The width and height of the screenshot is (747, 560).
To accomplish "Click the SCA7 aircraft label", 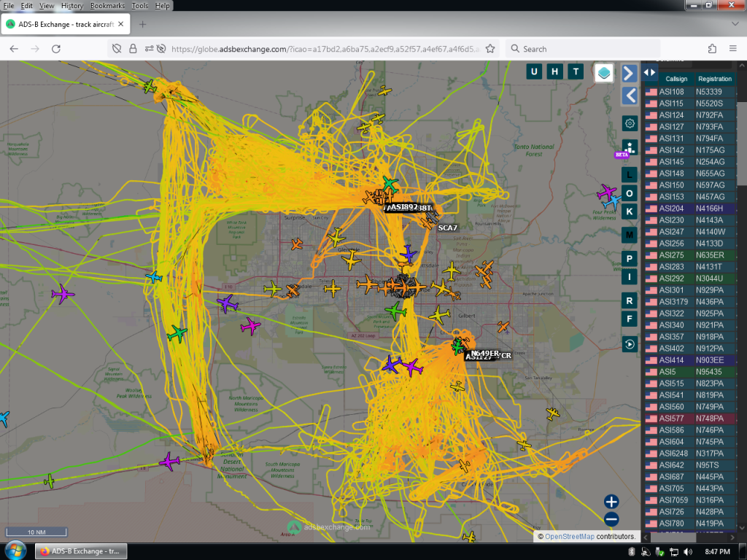I will (447, 227).
